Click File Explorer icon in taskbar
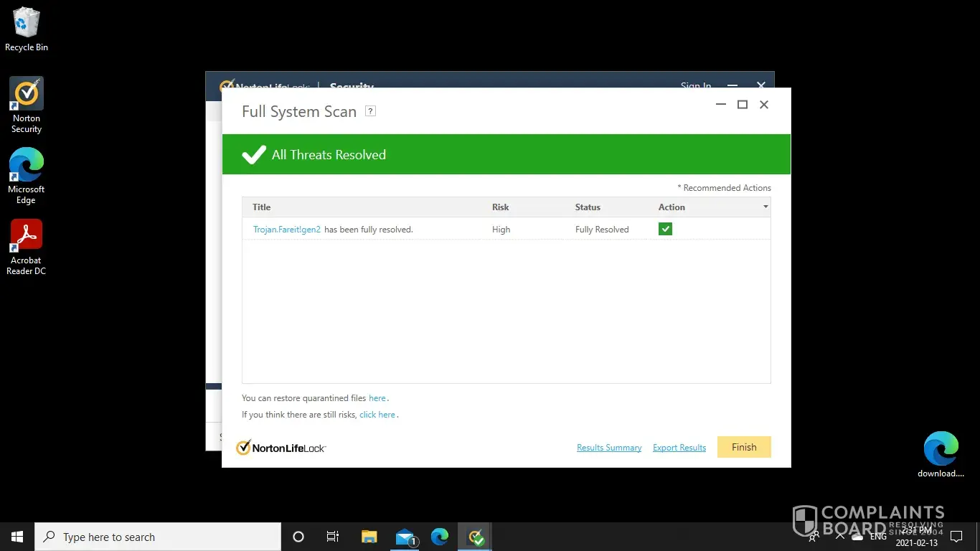Screen dimensions: 980x551 [x=369, y=537]
